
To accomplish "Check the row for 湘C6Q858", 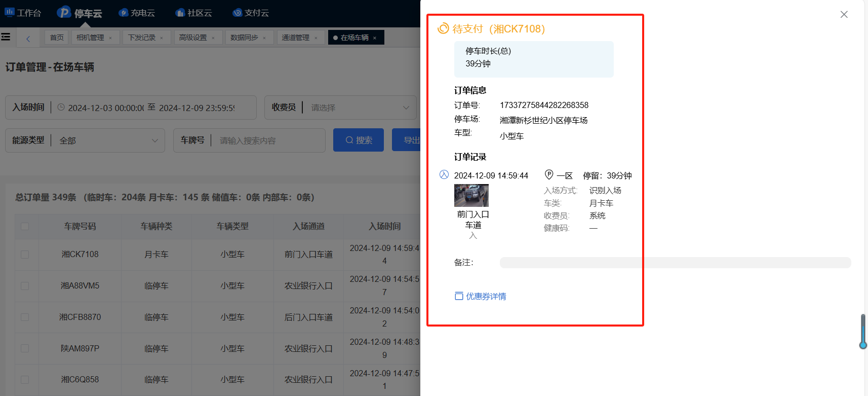I will pyautogui.click(x=25, y=380).
